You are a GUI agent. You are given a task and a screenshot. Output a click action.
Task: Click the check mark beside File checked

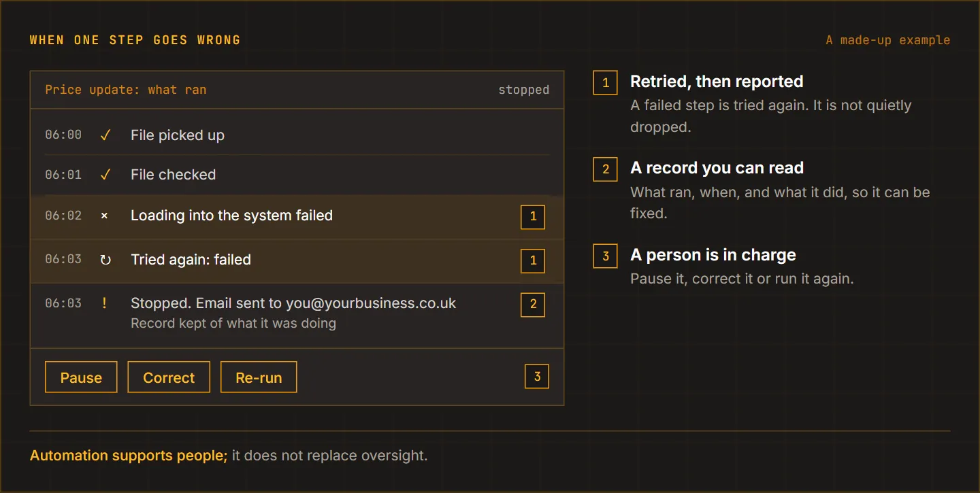tap(105, 175)
